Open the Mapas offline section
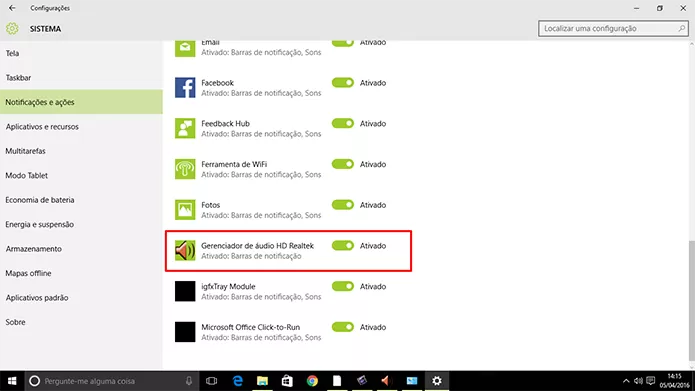Image resolution: width=695 pixels, height=391 pixels. [81, 273]
